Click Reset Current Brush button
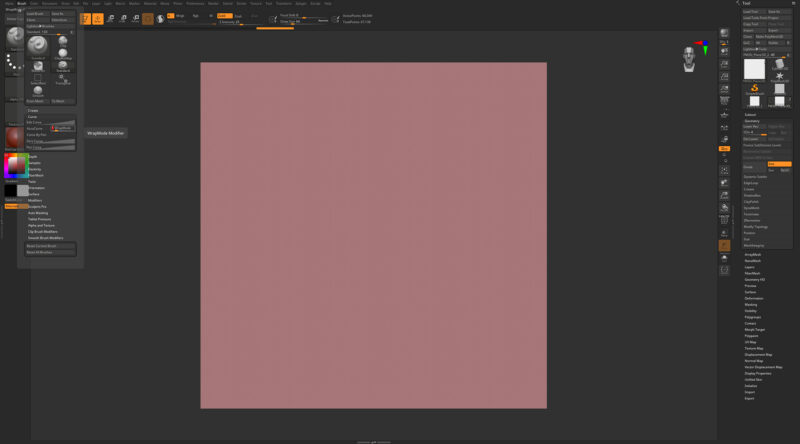Viewport: 800px width, 444px height. pos(51,246)
